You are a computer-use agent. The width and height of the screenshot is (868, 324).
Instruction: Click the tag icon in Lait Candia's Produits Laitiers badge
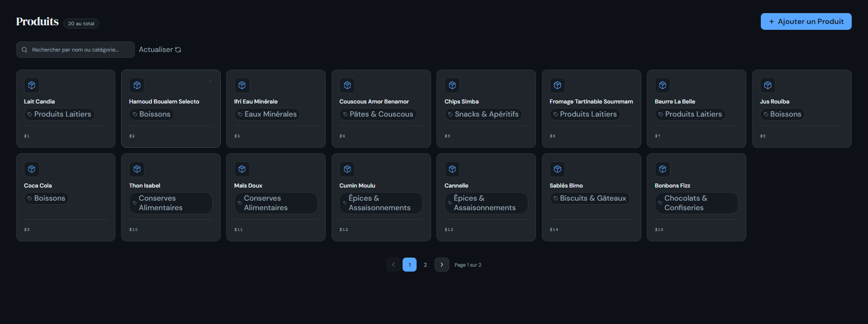30,114
